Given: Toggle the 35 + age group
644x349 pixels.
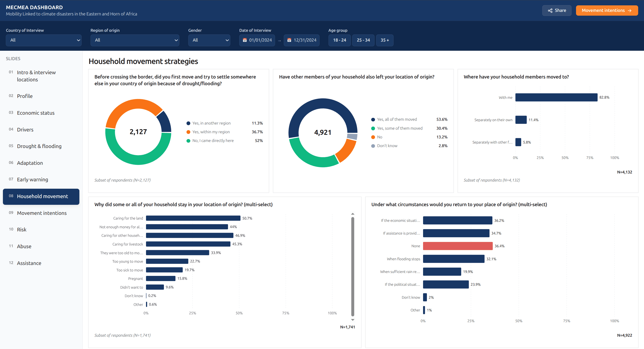Looking at the screenshot, I should click(385, 40).
